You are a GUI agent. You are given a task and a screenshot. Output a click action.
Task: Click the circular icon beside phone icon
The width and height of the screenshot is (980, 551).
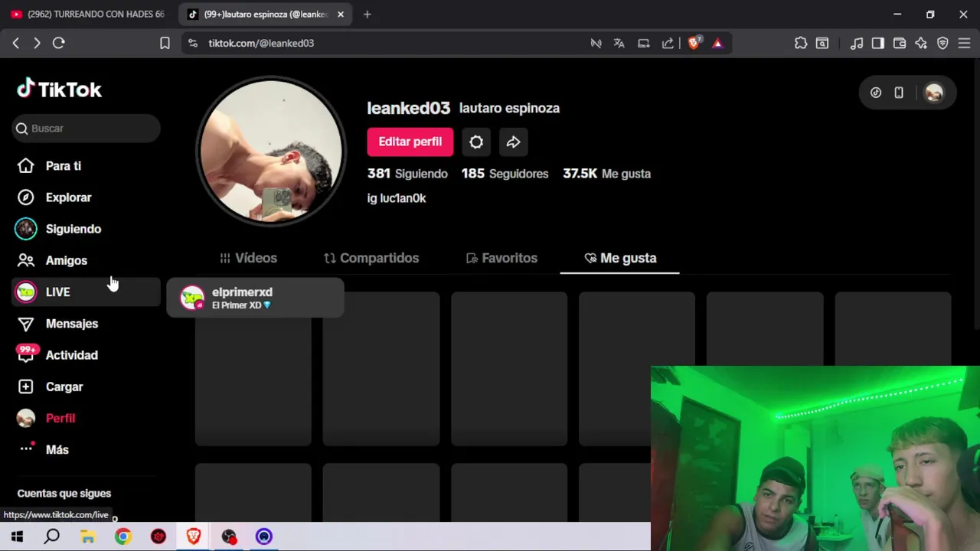click(x=876, y=93)
